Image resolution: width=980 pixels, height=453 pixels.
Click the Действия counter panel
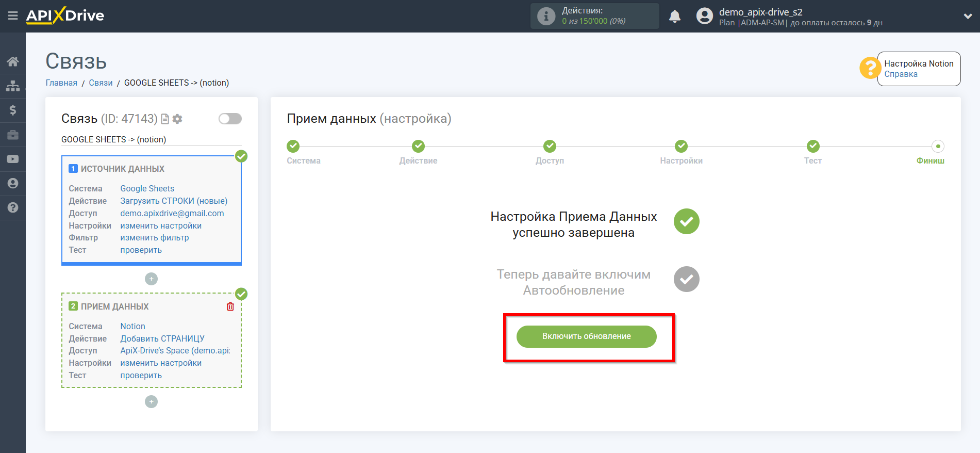[x=594, y=16]
